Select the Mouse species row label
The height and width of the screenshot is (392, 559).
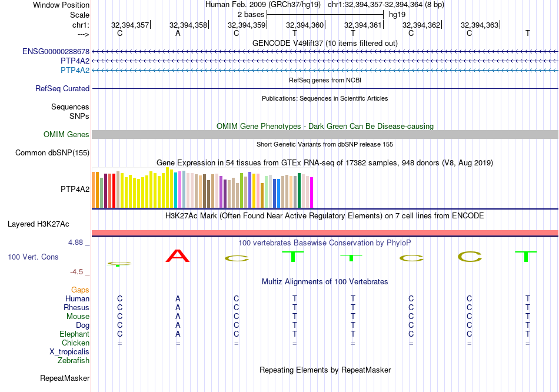point(78,317)
